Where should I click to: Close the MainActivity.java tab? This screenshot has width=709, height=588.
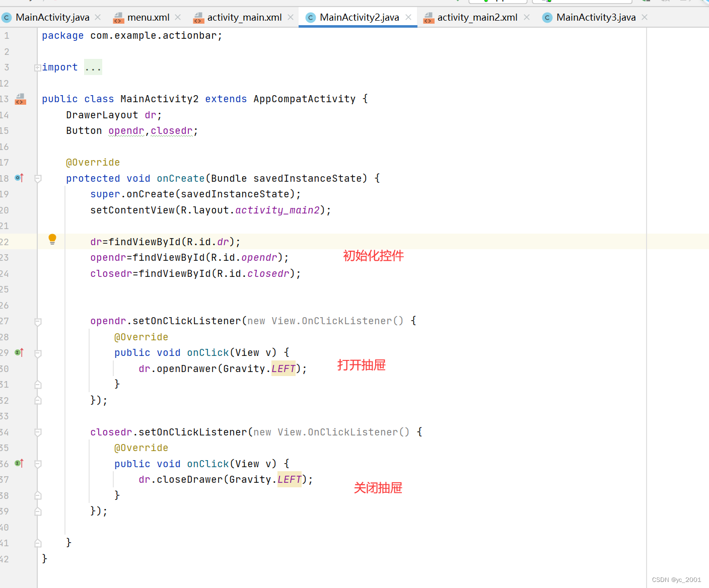pos(97,17)
